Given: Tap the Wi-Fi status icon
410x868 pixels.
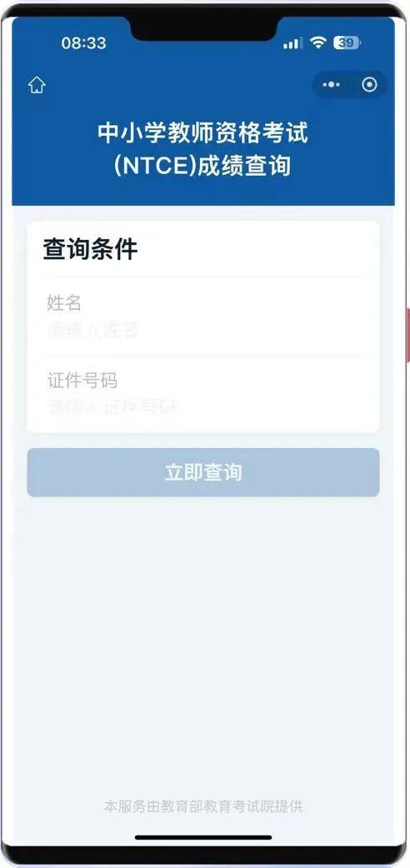Looking at the screenshot, I should 318,42.
